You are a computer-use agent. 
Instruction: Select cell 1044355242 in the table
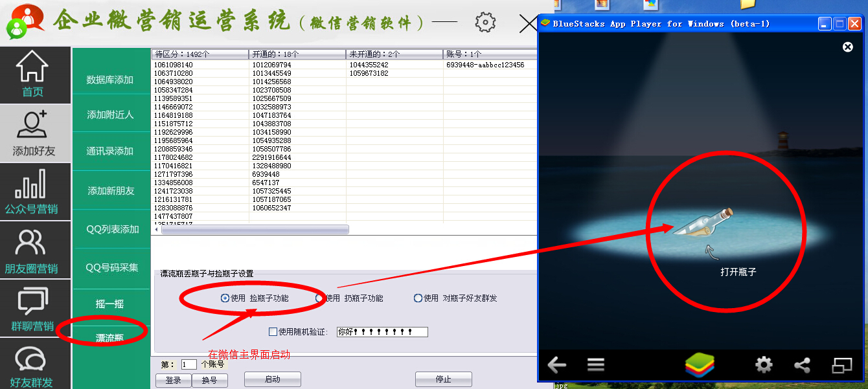[x=369, y=65]
